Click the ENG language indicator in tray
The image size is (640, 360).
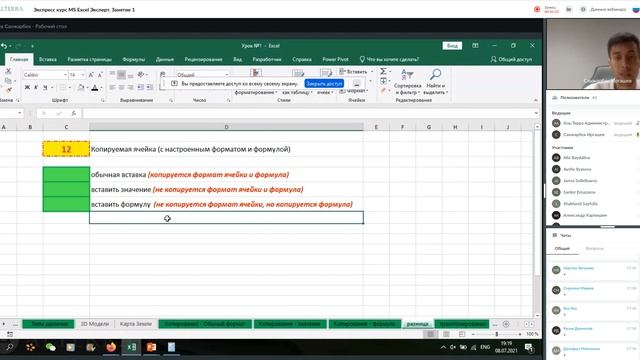click(x=485, y=347)
